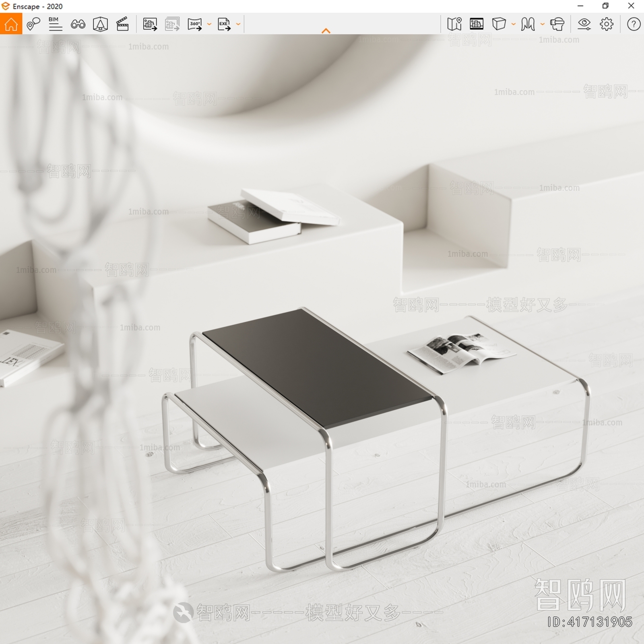Open the Enscape asset library icon
644x644 pixels.
[100, 24]
